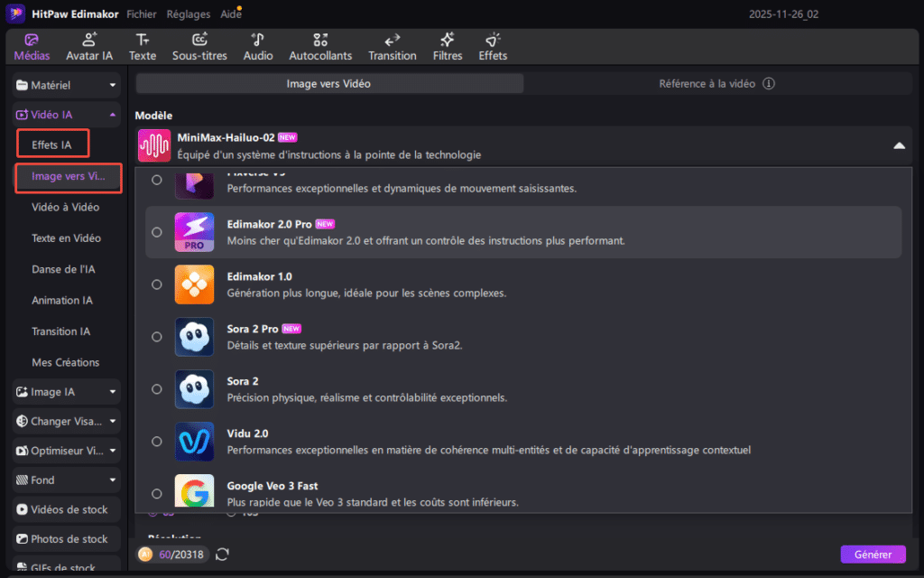The width and height of the screenshot is (924, 578).
Task: Collapse the MiniMax-Hailuo-02 model dropdown
Action: click(899, 145)
